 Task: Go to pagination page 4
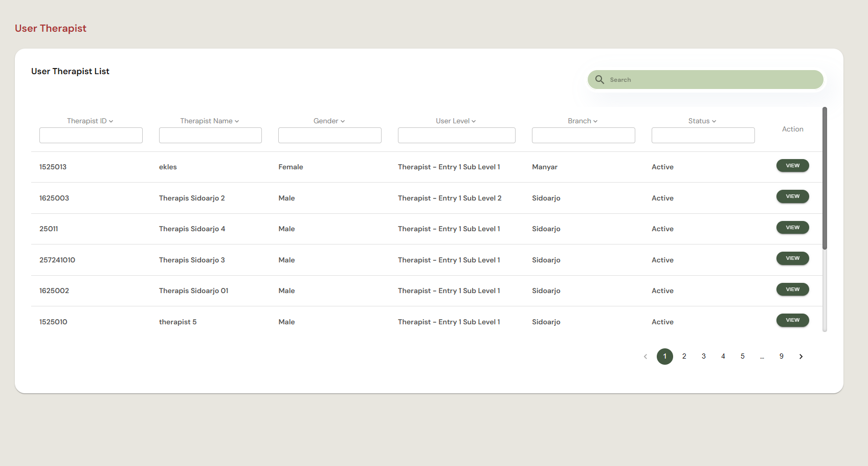click(x=723, y=357)
